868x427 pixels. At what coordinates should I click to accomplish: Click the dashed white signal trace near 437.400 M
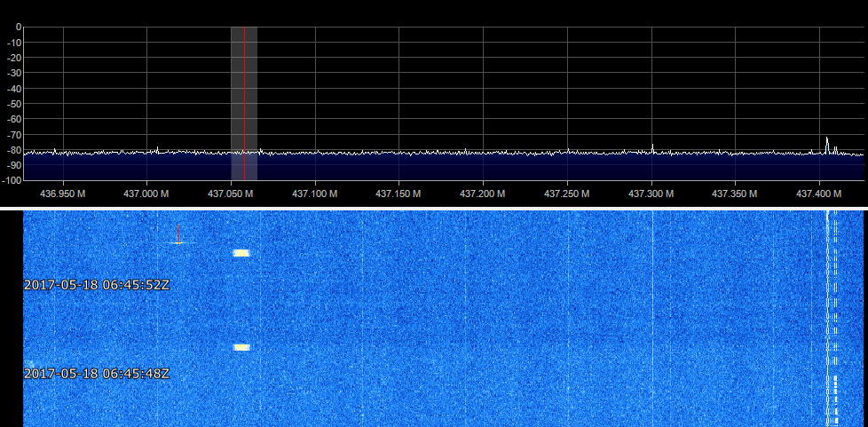point(834,319)
